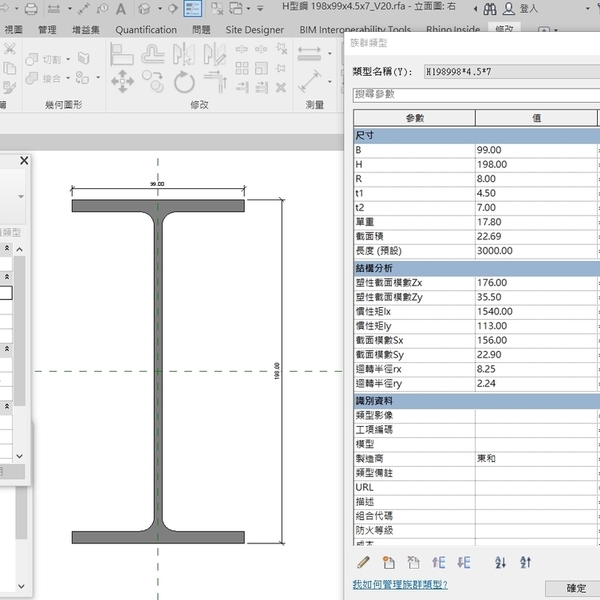Viewport: 600px width, 600px height.
Task: Sort parameters in descending order
Action: [x=526, y=562]
